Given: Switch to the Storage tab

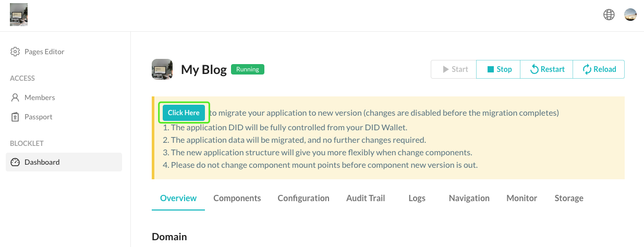Looking at the screenshot, I should (569, 198).
